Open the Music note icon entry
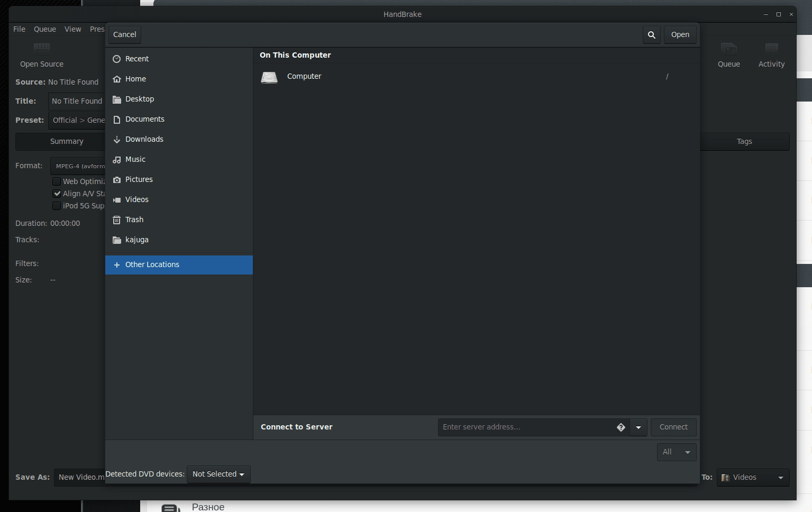Image resolution: width=812 pixels, height=512 pixels. [117, 159]
